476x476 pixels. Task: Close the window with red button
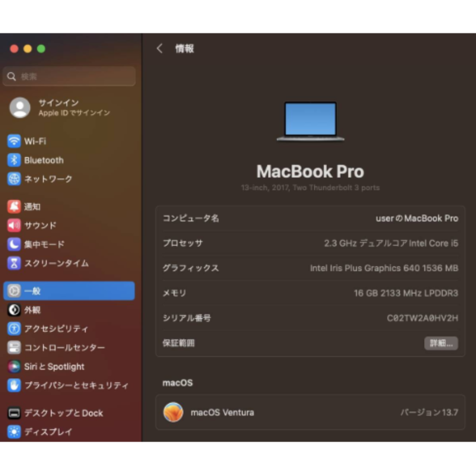point(14,48)
